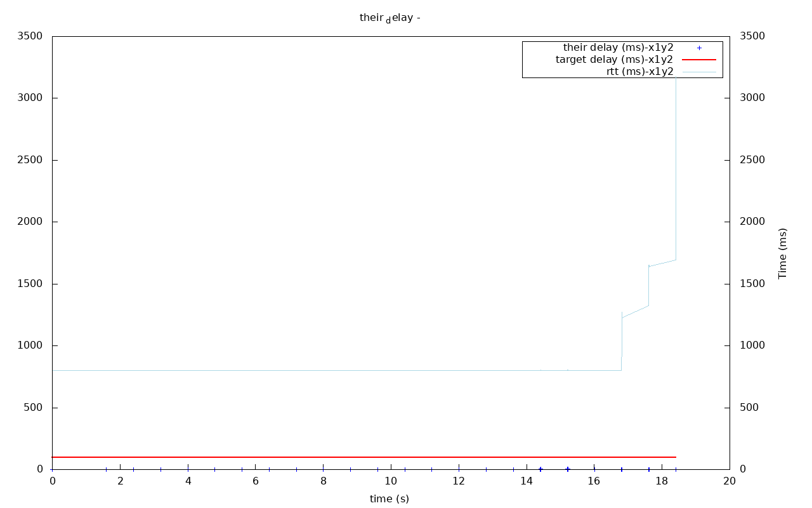This screenshot has height=508, width=812.
Task: Click right y-axis tick label 3500
Action: click(752, 36)
